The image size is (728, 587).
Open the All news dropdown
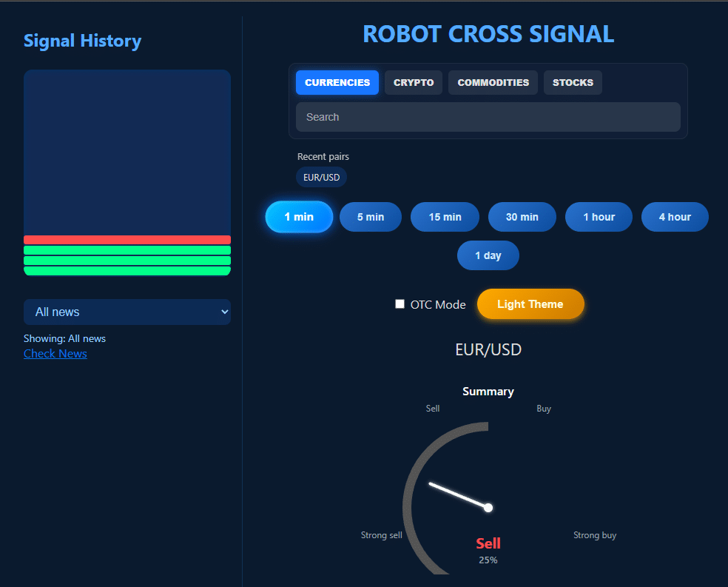(x=127, y=312)
